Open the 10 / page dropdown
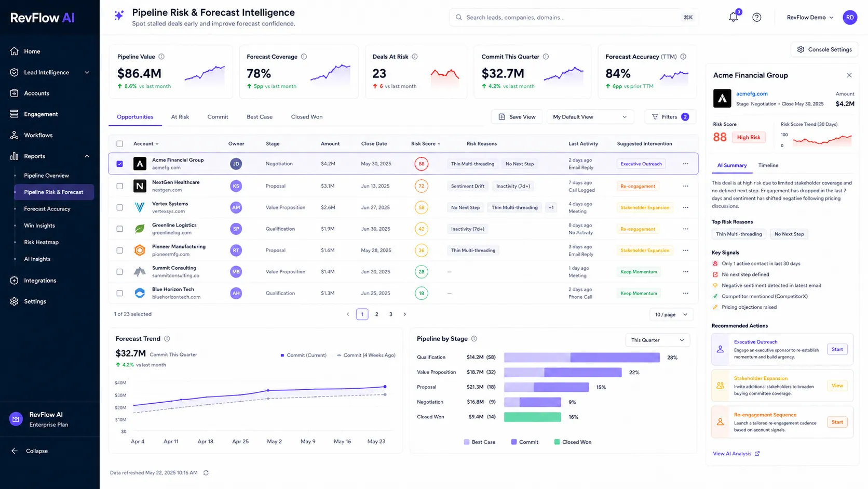 (671, 314)
